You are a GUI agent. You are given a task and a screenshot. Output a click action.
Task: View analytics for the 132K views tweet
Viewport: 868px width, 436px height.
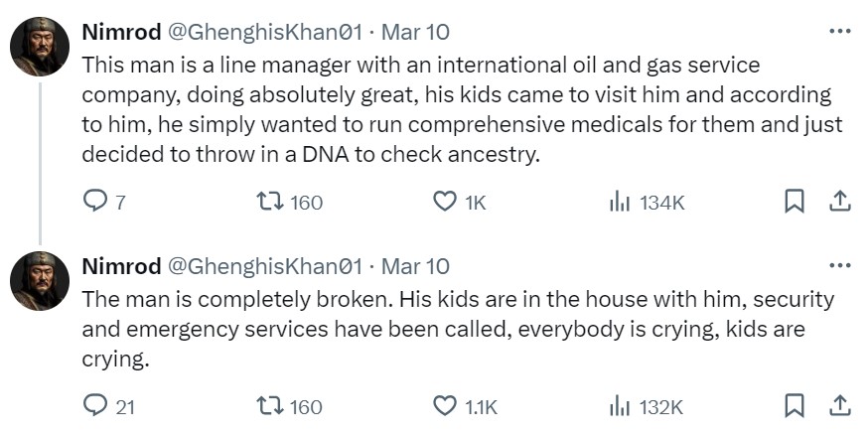tap(621, 405)
